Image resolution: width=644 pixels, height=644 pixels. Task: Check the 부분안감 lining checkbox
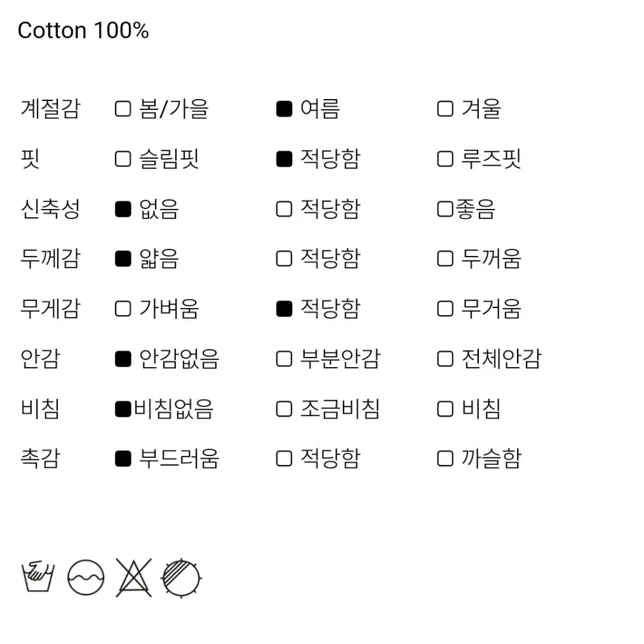pos(285,359)
